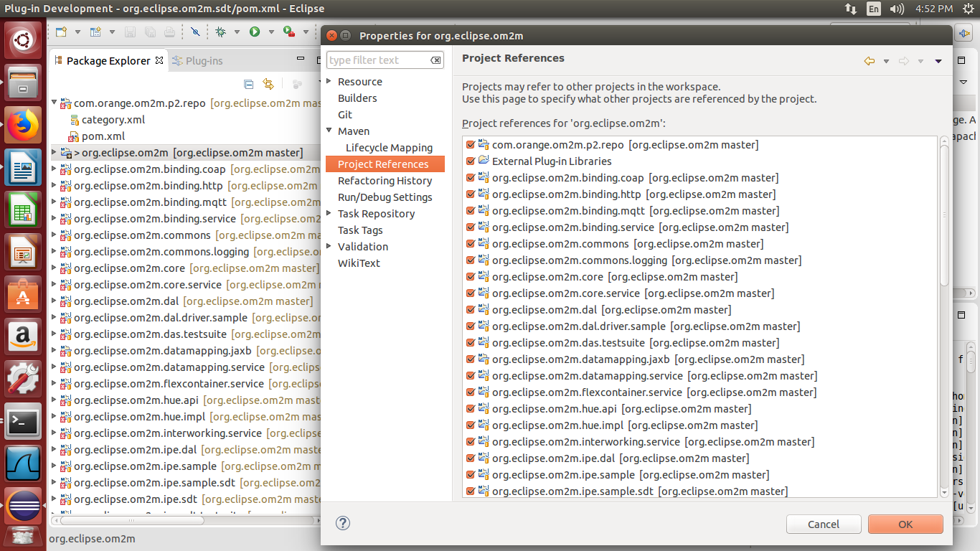Select Git in the properties list
The image size is (980, 551).
345,115
